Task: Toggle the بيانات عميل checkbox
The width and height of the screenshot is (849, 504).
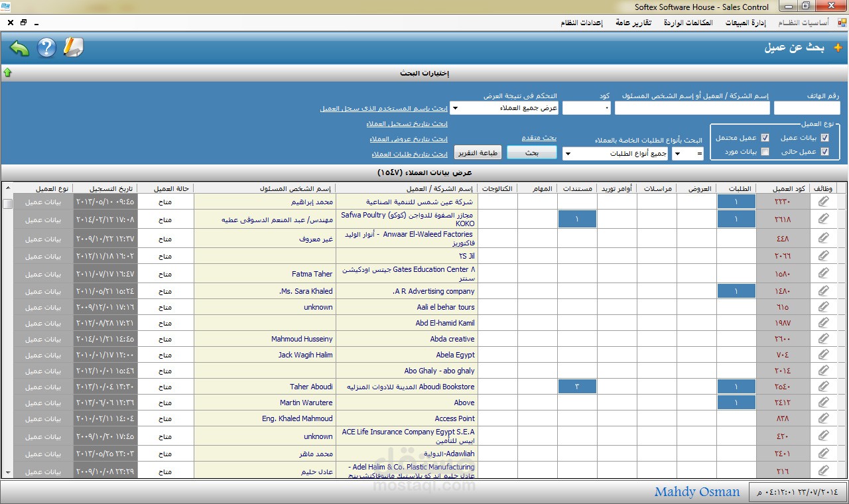Action: 824,137
